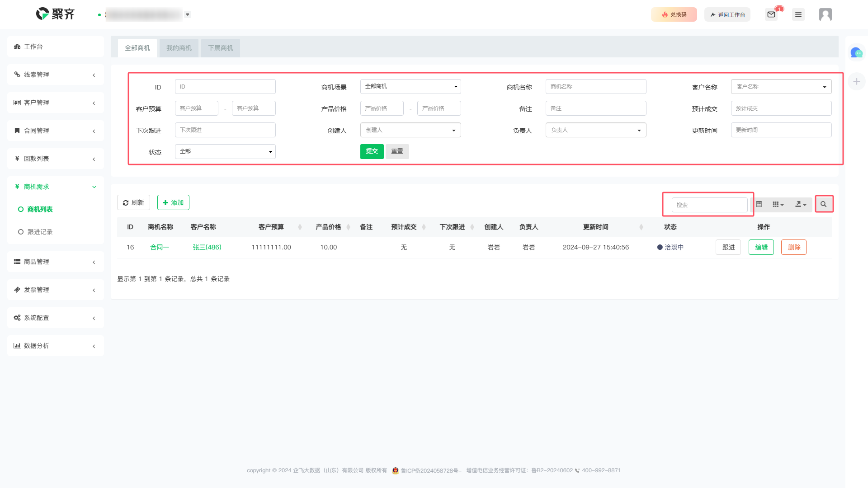Focus the 预计成交 input field
The height and width of the screenshot is (488, 868).
781,108
